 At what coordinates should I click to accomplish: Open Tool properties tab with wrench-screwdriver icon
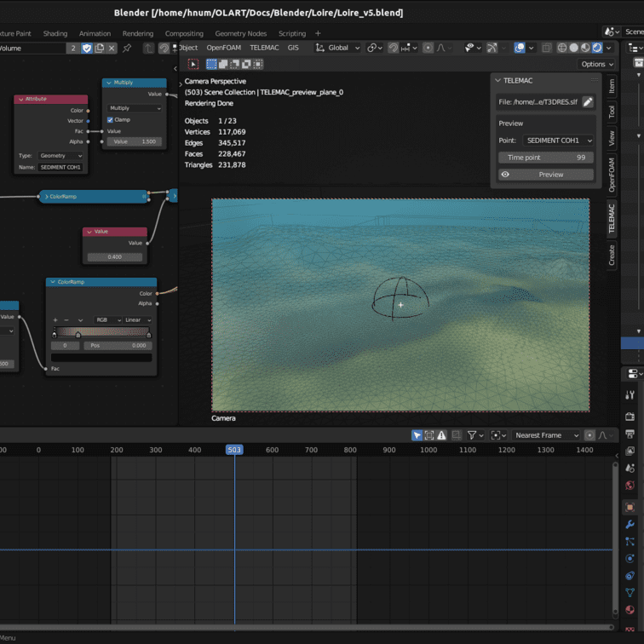coord(630,395)
